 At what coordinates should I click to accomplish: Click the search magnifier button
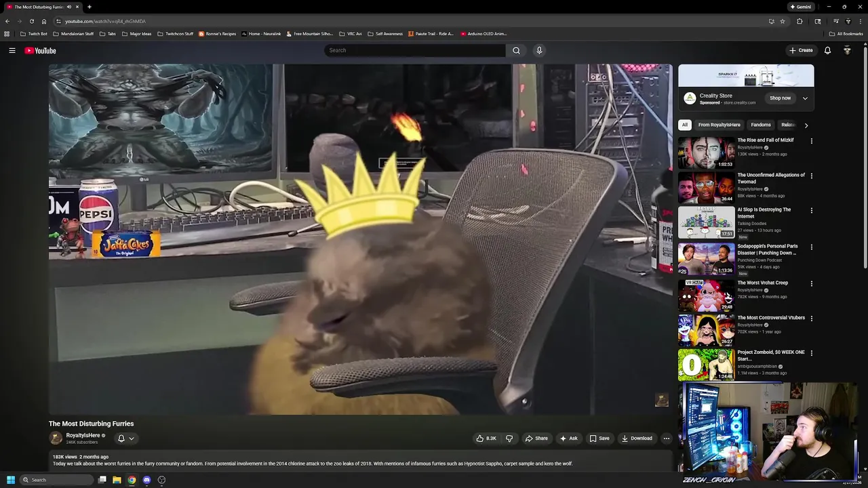(x=516, y=50)
